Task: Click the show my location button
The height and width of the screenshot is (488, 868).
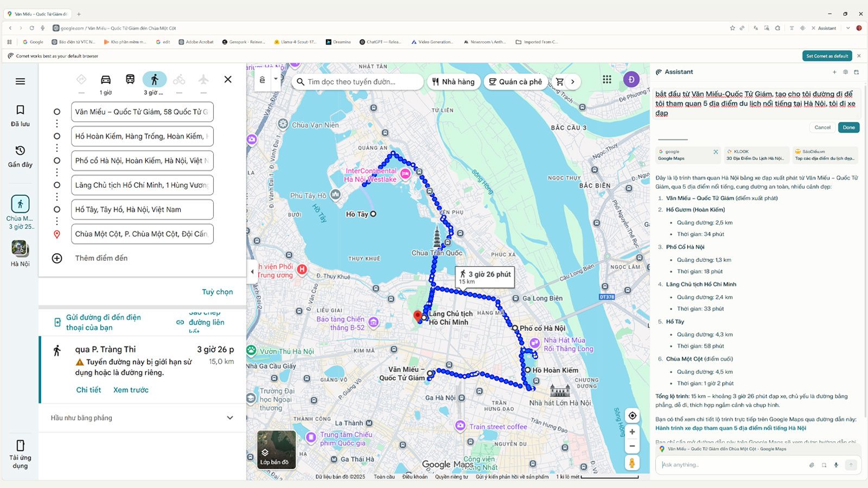Action: pos(632,416)
